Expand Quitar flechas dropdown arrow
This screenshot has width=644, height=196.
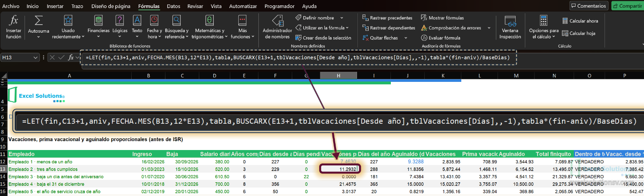[x=406, y=38]
